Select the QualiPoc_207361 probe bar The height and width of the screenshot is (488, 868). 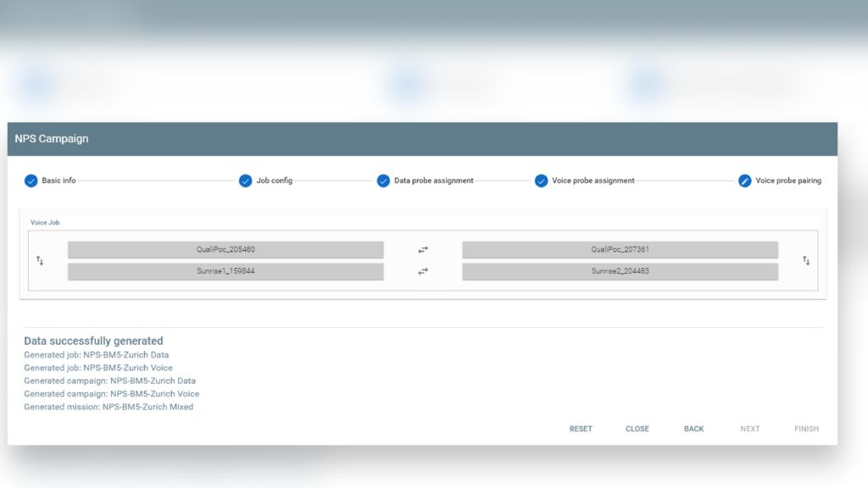pos(620,249)
